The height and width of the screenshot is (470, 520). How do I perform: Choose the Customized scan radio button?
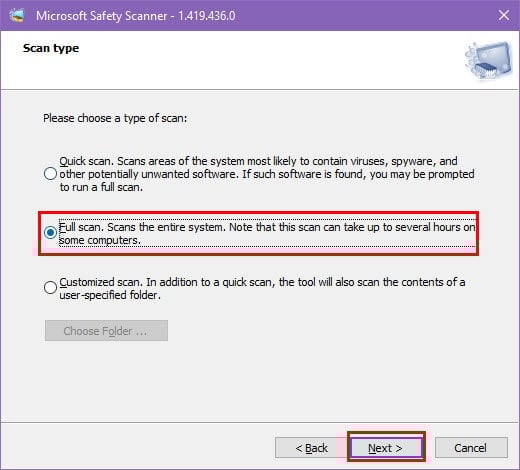tap(50, 287)
